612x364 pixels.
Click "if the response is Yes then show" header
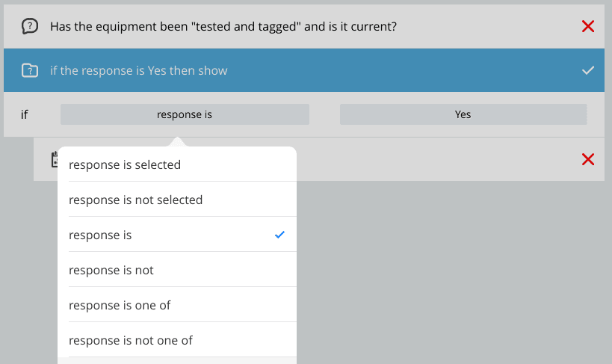tap(139, 71)
